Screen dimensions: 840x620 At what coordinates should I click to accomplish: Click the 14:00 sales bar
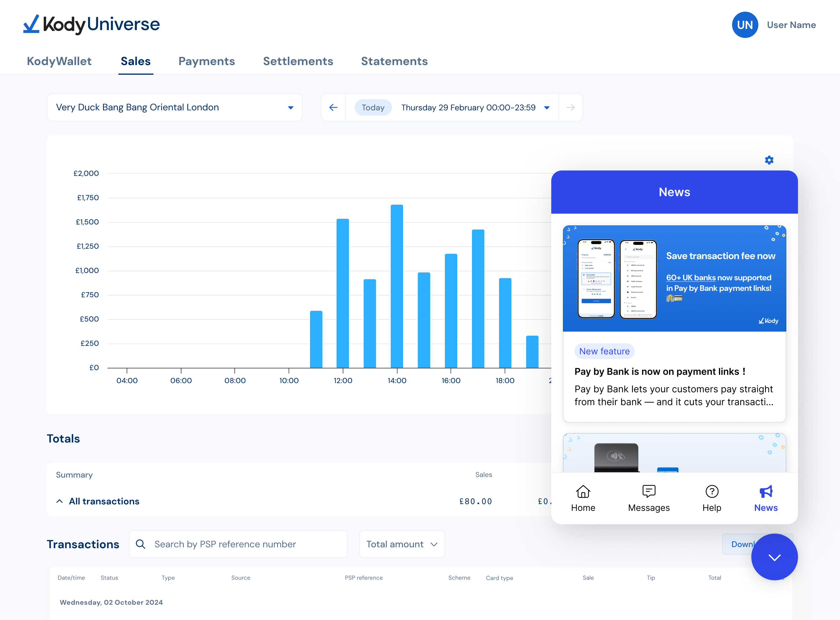coord(397,286)
